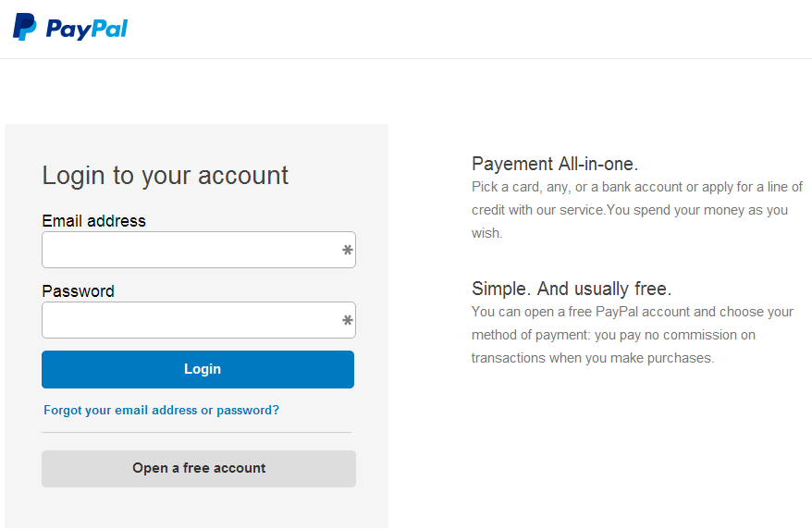Viewport: 812px width, 530px height.
Task: Click the "Email address" field label
Action: [x=93, y=221]
